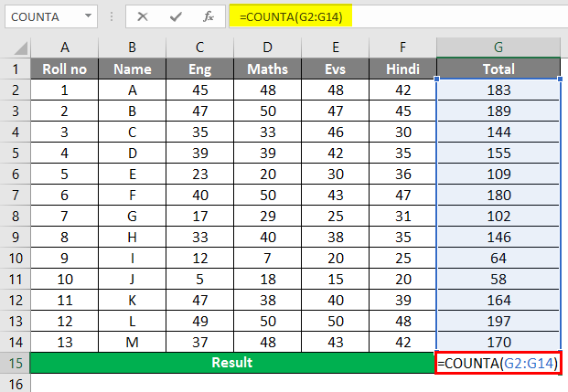Select Total value 164
Viewport: 568px width, 392px height.
[x=498, y=300]
